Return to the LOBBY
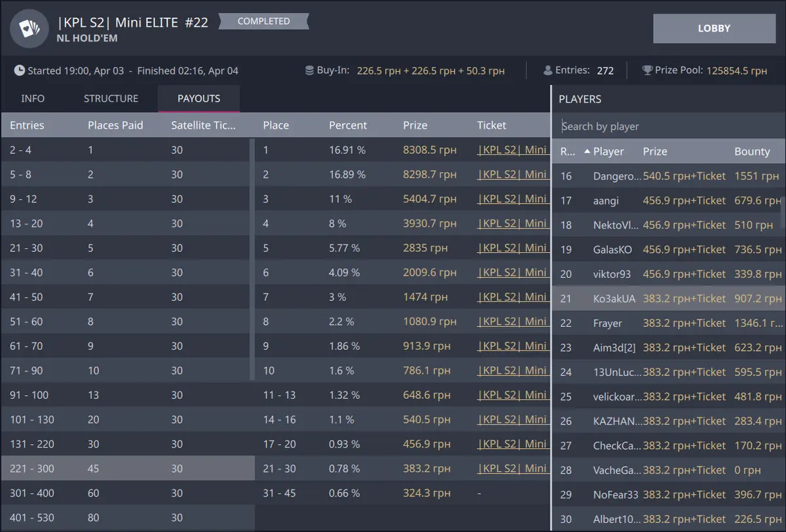The height and width of the screenshot is (532, 786). coord(713,28)
